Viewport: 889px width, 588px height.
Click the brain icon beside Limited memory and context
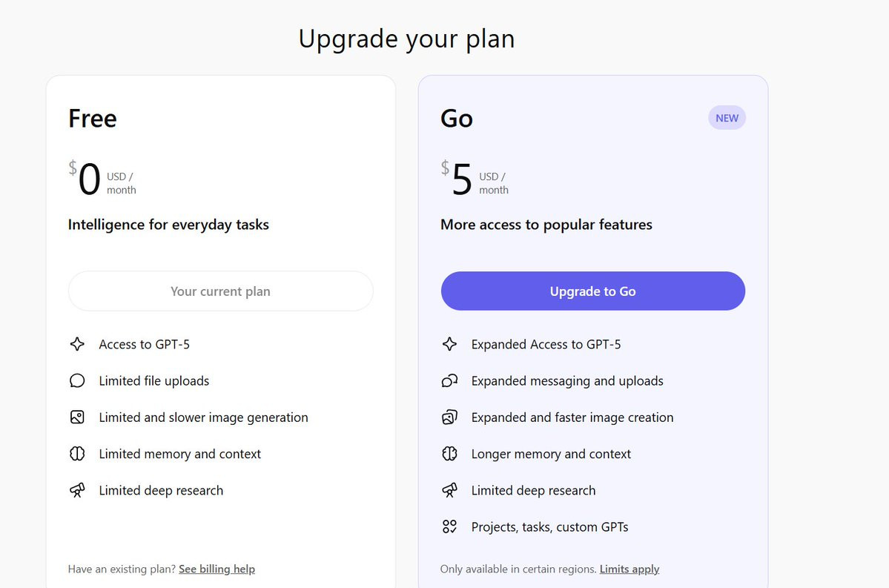click(x=77, y=454)
